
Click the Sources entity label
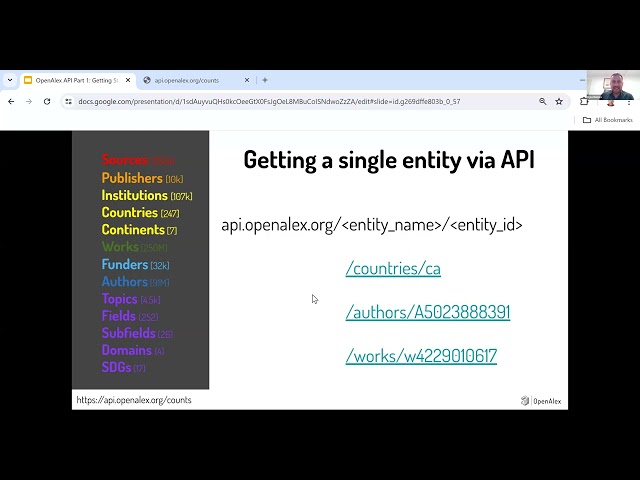click(x=125, y=160)
